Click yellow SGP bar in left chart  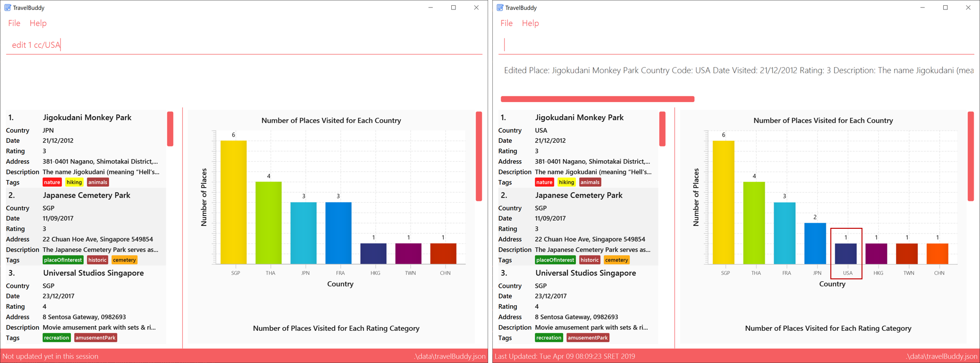pos(234,202)
